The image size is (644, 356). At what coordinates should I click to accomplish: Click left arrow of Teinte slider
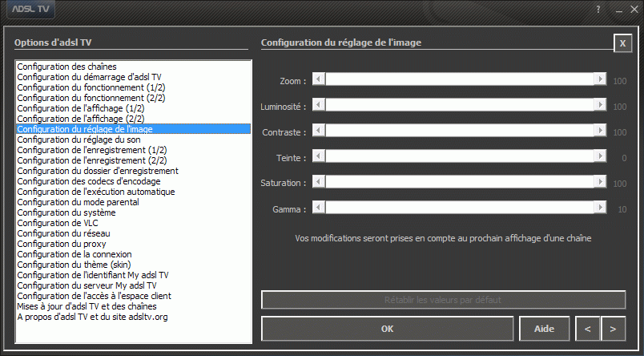click(x=319, y=156)
